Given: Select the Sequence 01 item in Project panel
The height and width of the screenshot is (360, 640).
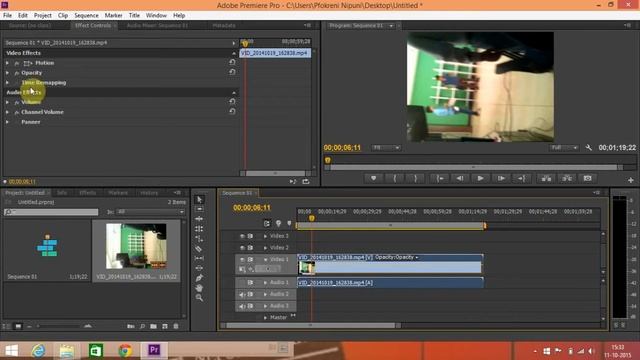Looking at the screenshot, I should (47, 250).
